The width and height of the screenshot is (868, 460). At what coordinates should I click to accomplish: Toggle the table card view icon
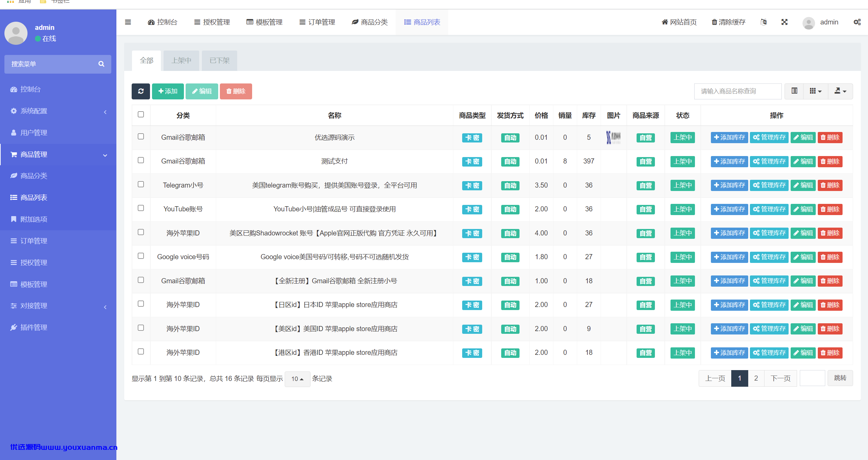794,91
